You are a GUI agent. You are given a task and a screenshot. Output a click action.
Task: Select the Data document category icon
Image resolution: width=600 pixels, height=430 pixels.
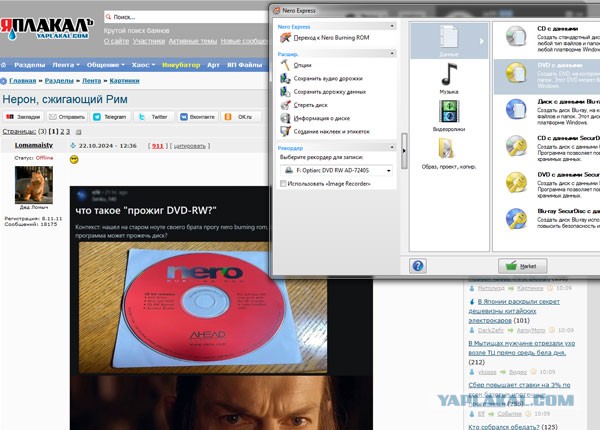[449, 37]
